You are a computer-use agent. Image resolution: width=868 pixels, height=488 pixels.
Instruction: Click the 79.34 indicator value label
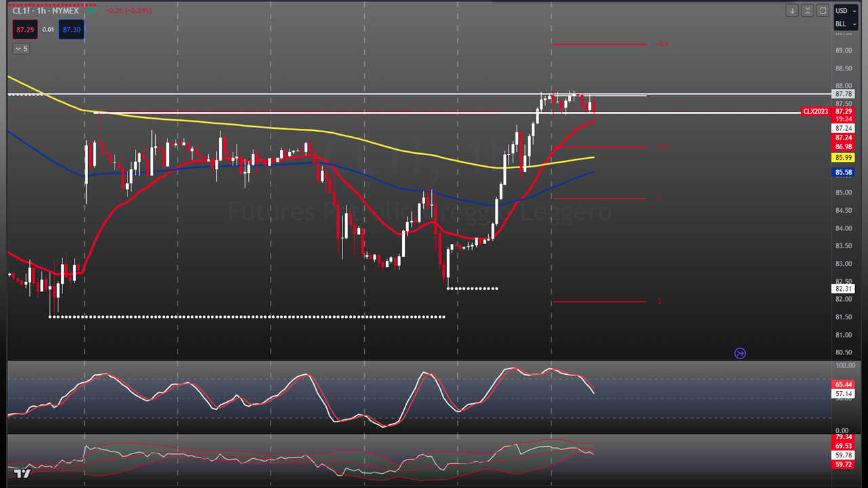coord(844,437)
